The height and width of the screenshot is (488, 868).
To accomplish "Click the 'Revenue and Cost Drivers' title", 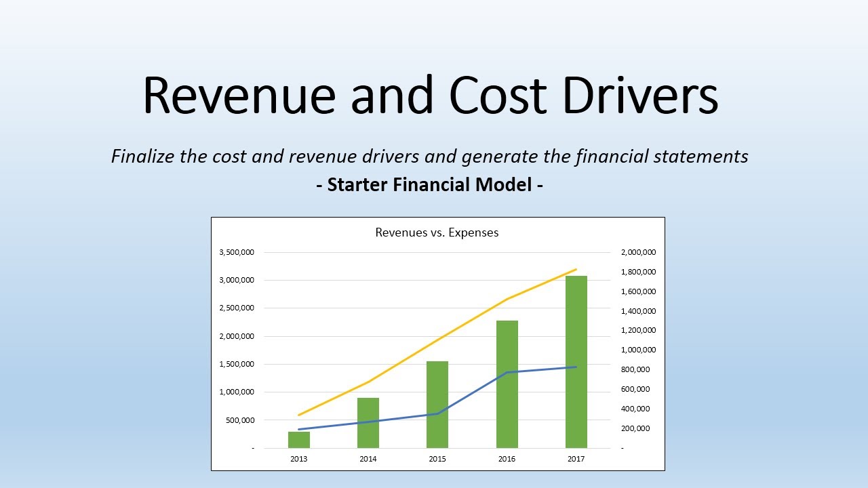I will tap(431, 95).
